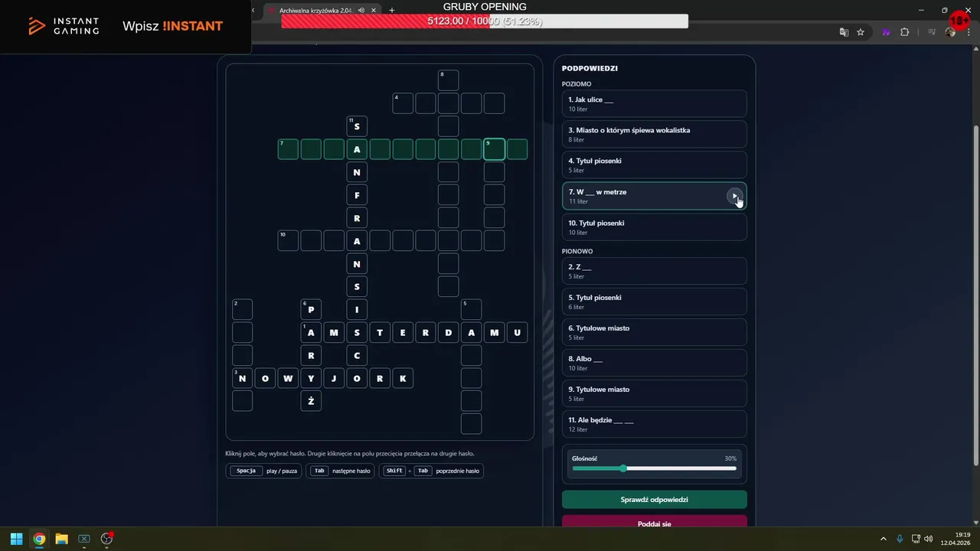Select the crossword cell with letter T

380,333
